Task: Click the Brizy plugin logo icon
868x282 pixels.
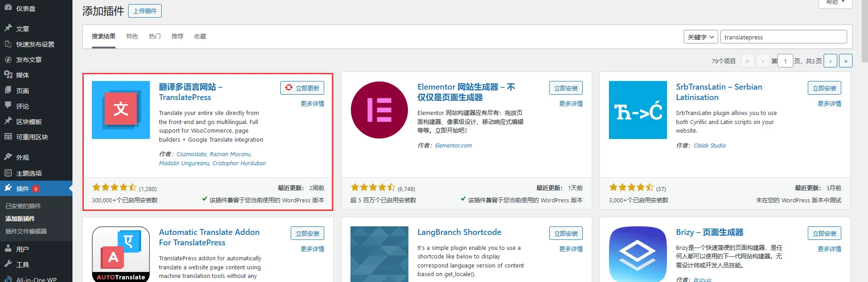Action: 638,254
